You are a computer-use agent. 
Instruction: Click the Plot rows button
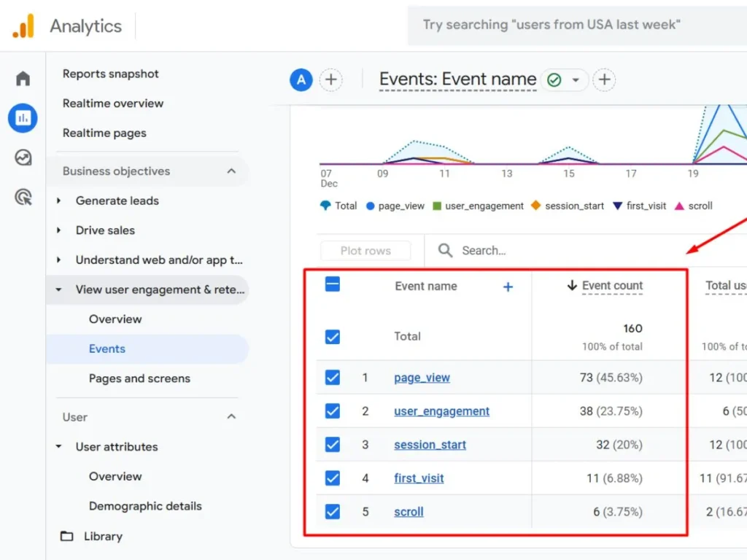click(x=365, y=250)
